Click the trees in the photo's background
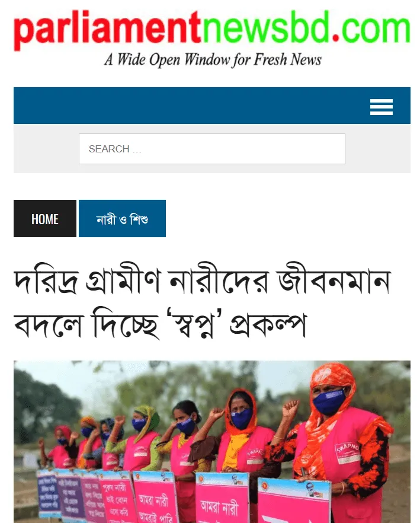This screenshot has height=523, width=420. (x=43, y=397)
